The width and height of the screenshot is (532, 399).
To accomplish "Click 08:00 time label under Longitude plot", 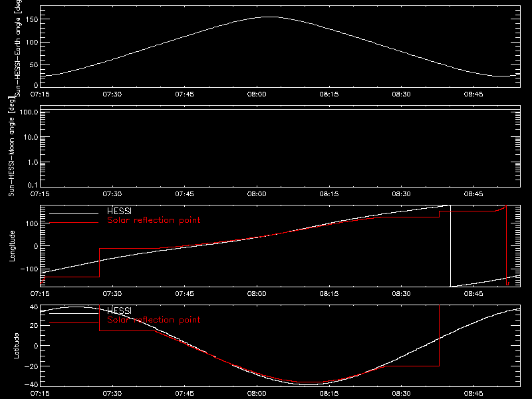I will 257,293.
